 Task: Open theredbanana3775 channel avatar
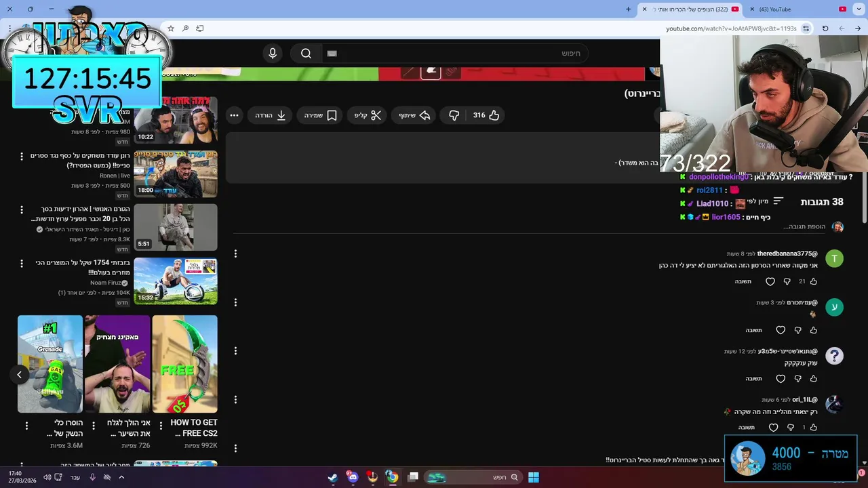[835, 258]
